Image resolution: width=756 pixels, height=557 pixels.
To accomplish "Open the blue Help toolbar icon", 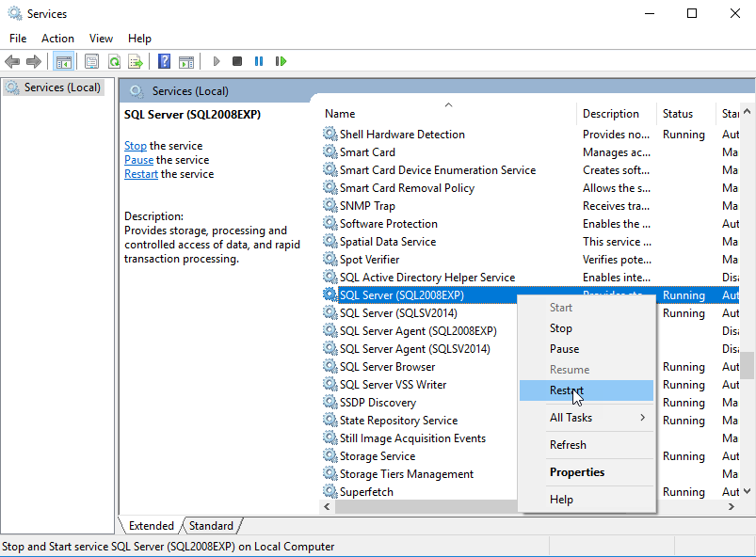I will pyautogui.click(x=164, y=61).
